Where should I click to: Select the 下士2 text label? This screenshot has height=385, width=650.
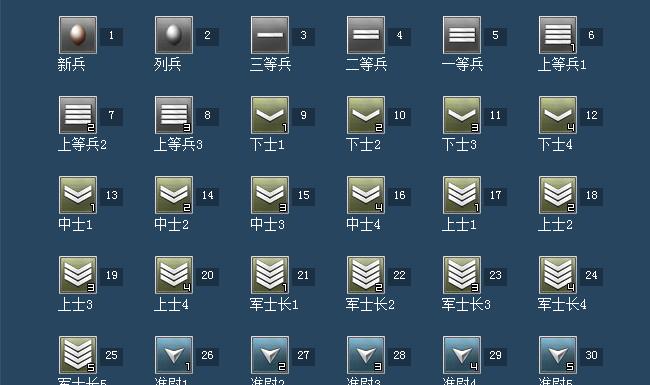coord(363,145)
